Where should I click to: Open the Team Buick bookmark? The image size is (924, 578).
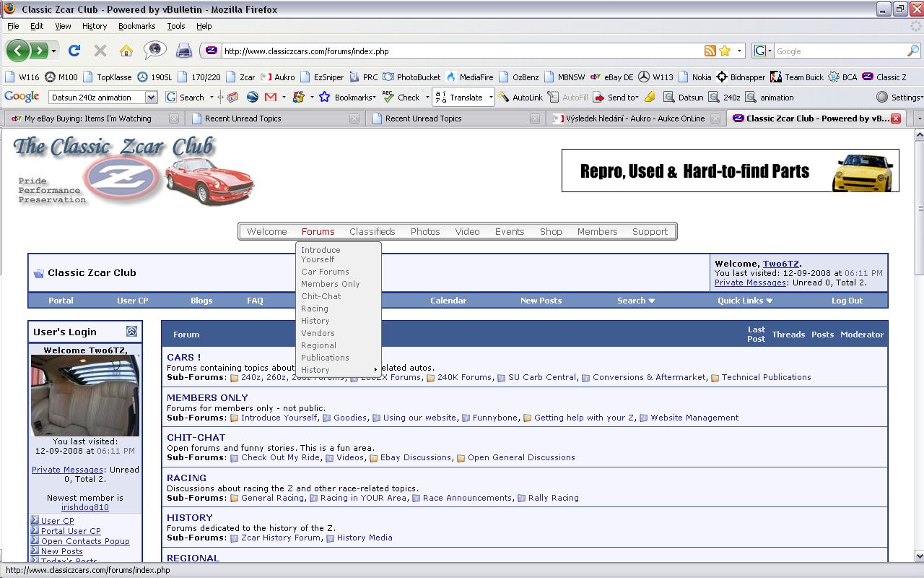[x=797, y=77]
